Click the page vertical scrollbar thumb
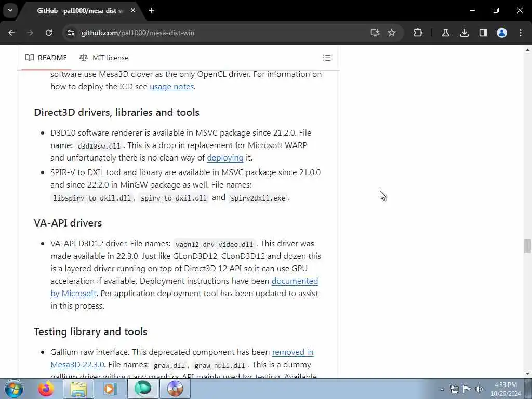The width and height of the screenshot is (532, 399). click(x=527, y=246)
